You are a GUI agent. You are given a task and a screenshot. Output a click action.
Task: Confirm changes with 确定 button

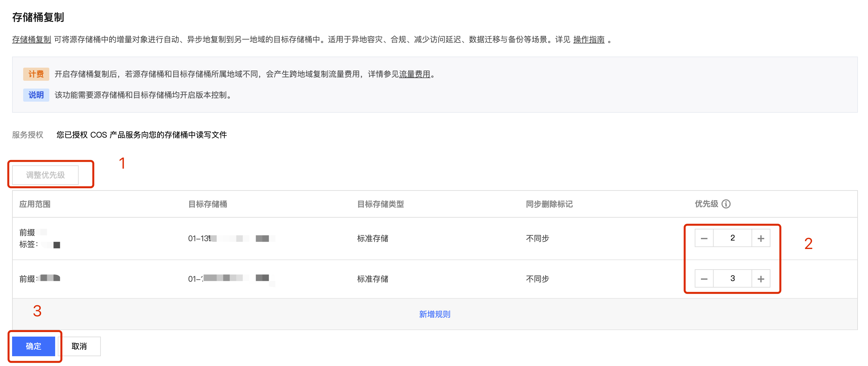33,346
